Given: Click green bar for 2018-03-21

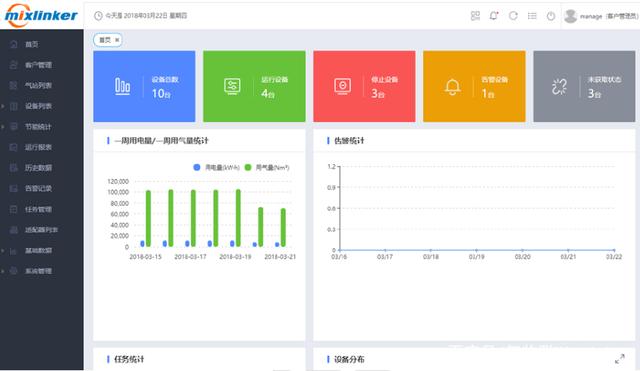Looking at the screenshot, I should pyautogui.click(x=283, y=227).
